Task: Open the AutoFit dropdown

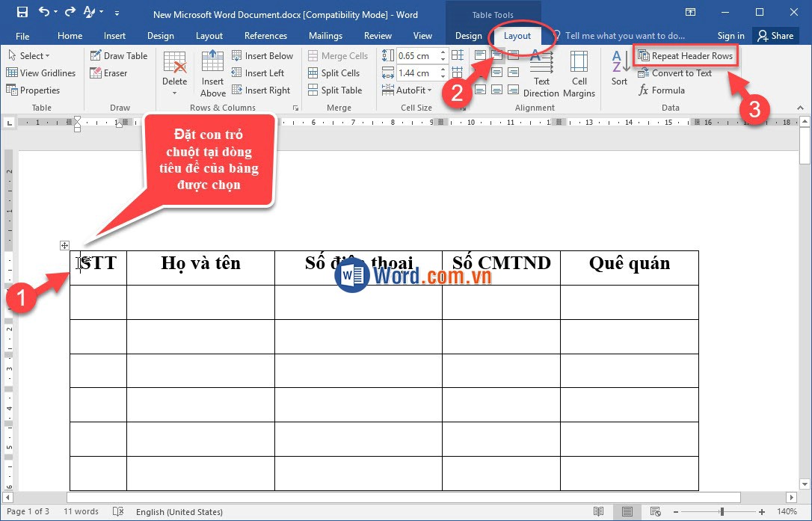Action: pyautogui.click(x=406, y=90)
